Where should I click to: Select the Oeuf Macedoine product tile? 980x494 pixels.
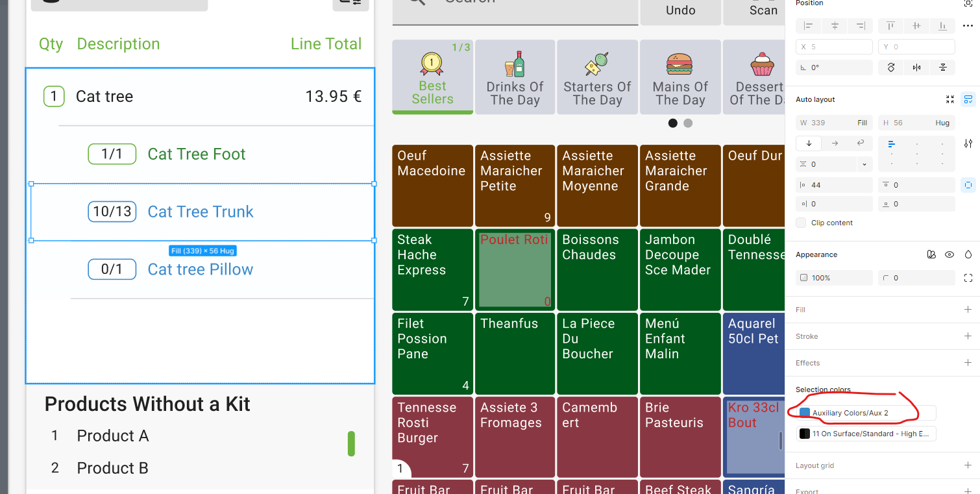(x=432, y=186)
